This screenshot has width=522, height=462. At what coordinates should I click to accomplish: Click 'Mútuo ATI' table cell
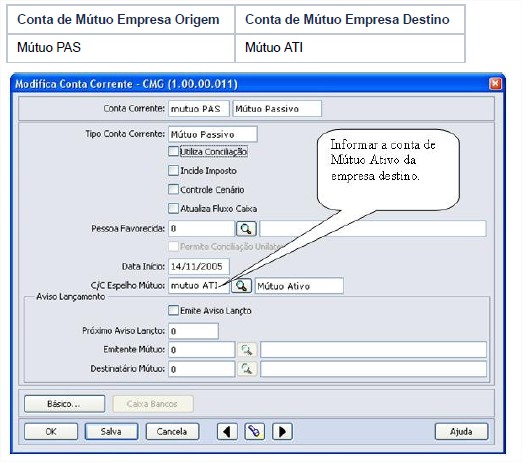(x=350, y=48)
